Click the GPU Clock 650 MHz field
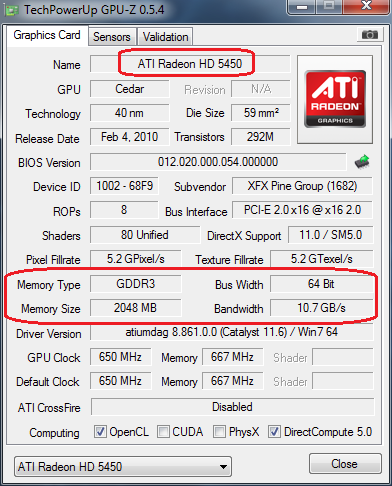The image size is (392, 486). pyautogui.click(x=120, y=357)
